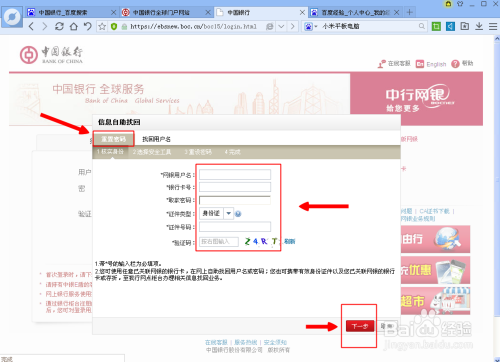The width and height of the screenshot is (500, 362).
Task: Click the 银行卡号 input field
Action: [235, 187]
